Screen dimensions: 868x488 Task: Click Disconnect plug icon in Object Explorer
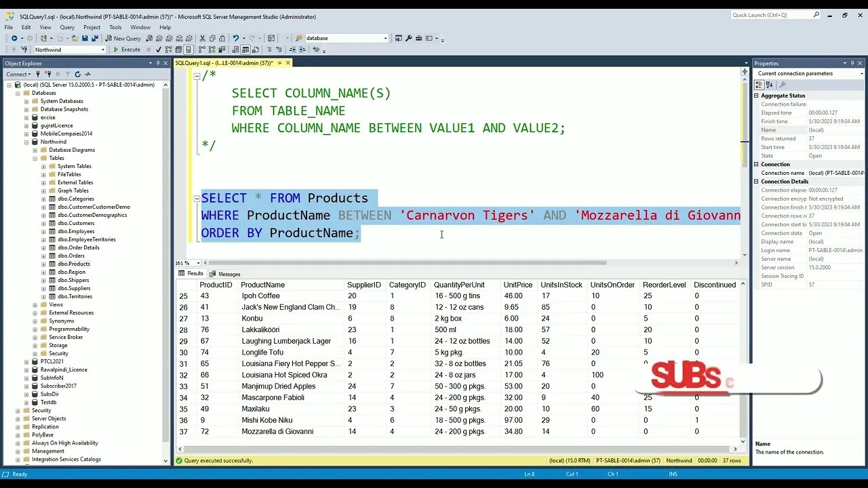click(48, 74)
